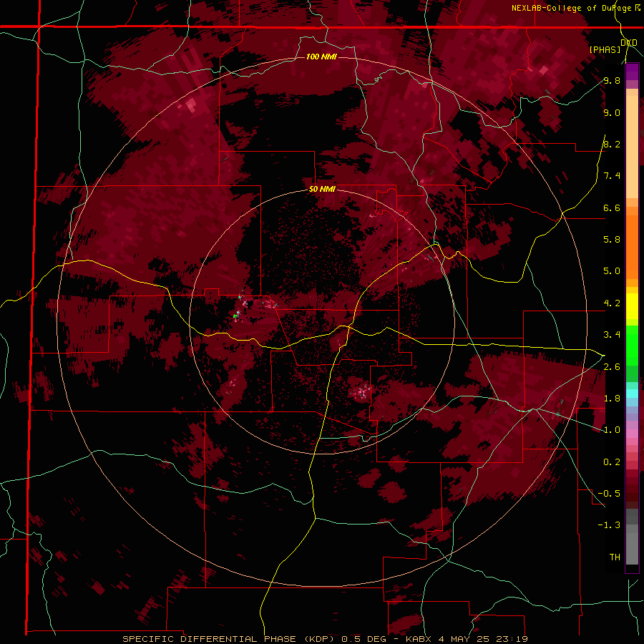Click the 9.8 scale value

(612, 81)
